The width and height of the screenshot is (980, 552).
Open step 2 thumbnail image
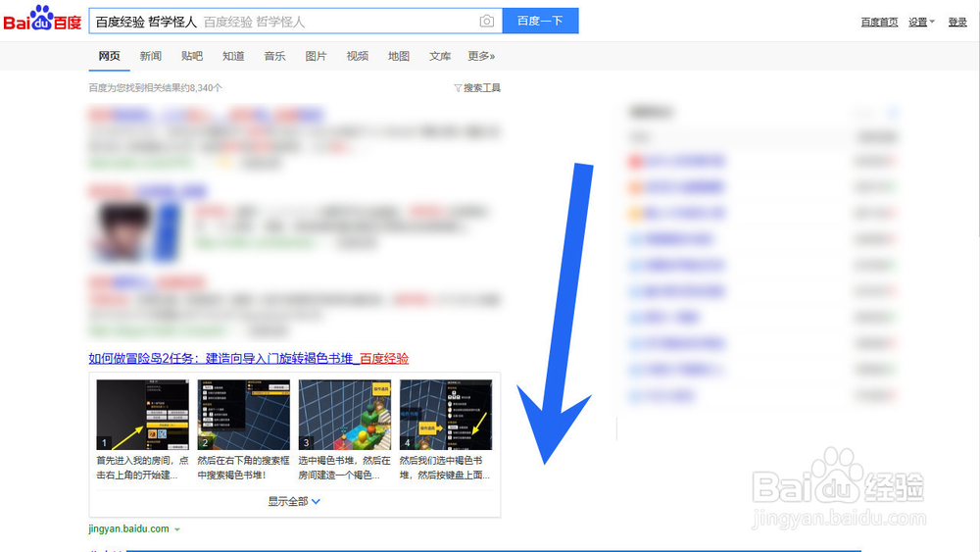pos(244,415)
